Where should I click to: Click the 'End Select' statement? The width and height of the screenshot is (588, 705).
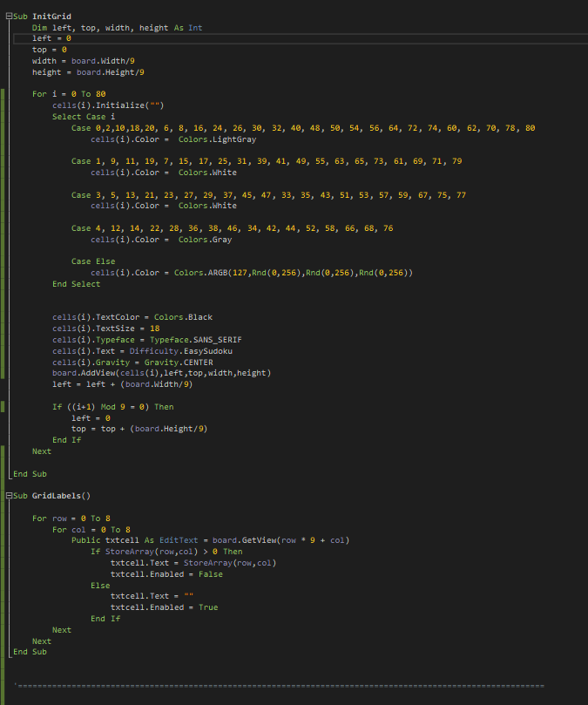click(x=76, y=284)
